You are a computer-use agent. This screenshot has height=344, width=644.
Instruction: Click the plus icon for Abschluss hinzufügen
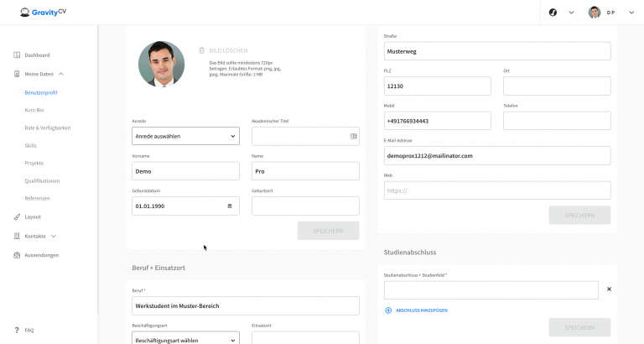tap(388, 310)
